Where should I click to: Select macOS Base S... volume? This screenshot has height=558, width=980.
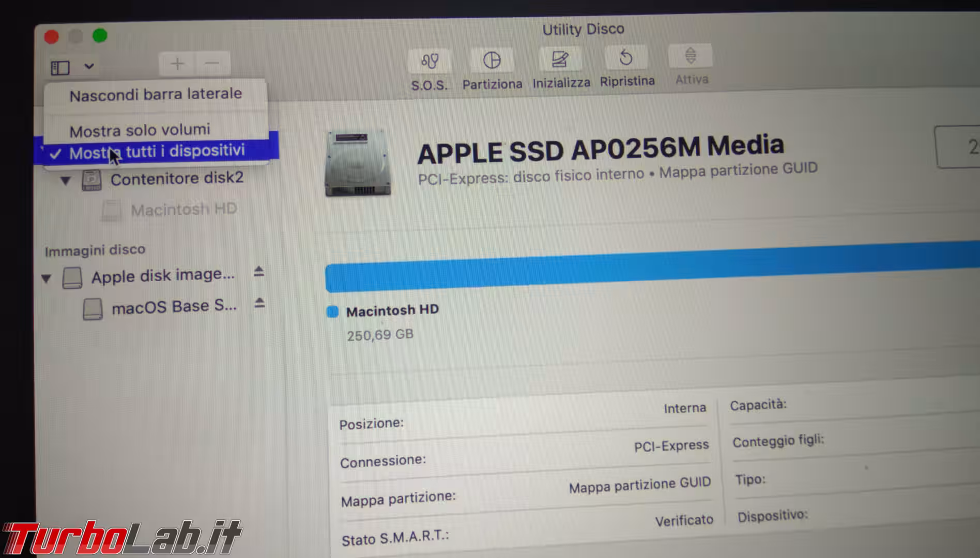(174, 307)
